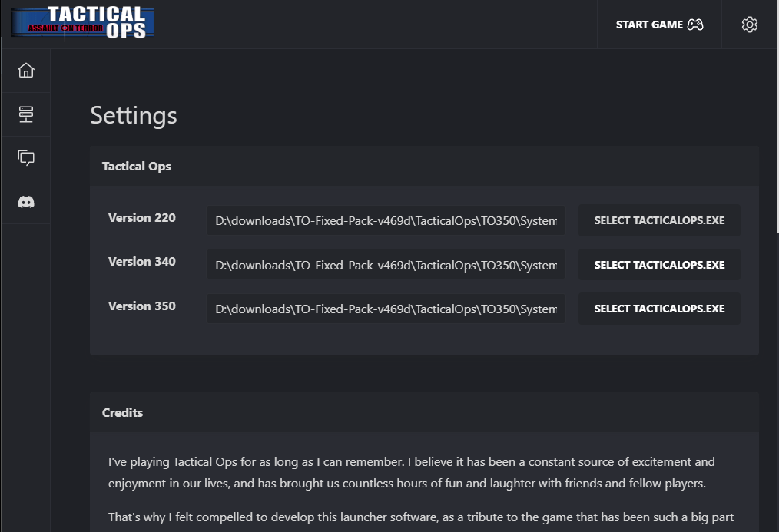Click the Version 220 path field

pos(386,221)
